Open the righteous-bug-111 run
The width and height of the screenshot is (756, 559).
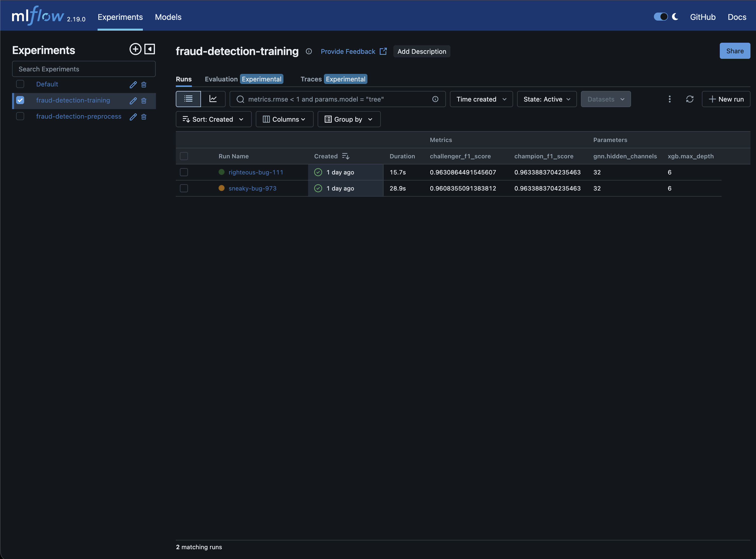point(256,172)
